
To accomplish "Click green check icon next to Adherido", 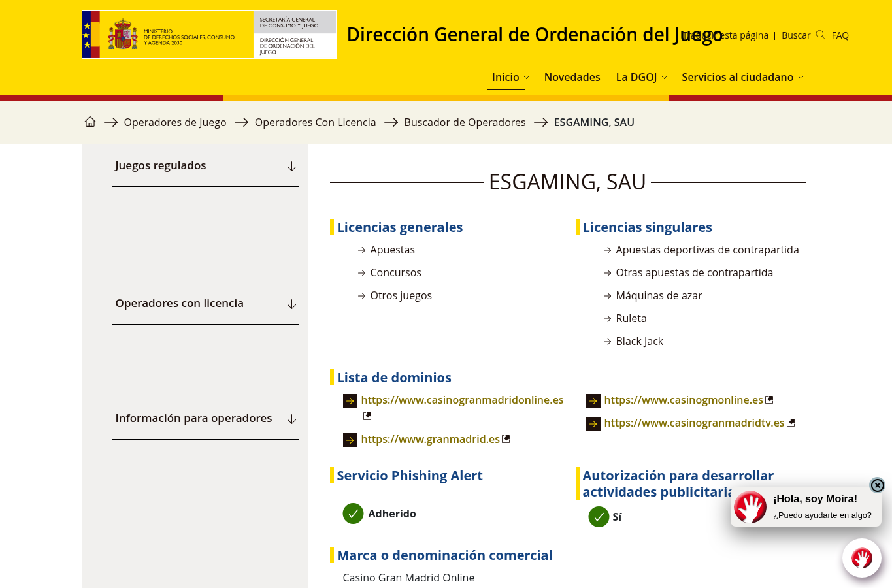I will click(353, 514).
